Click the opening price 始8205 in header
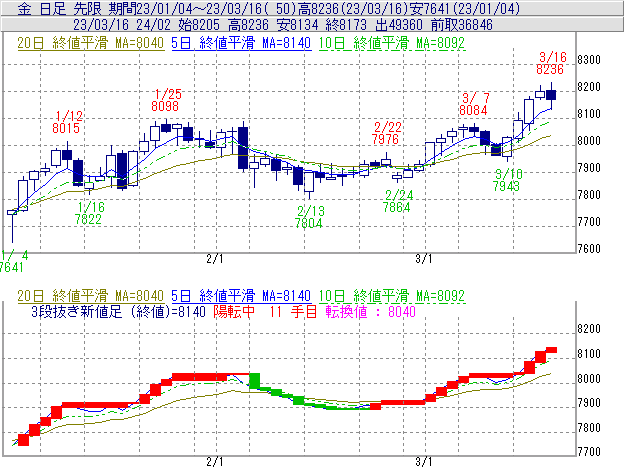 click(199, 25)
